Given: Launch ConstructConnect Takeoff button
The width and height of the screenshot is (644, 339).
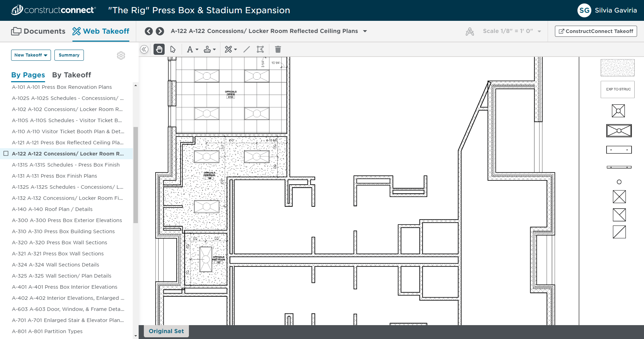Looking at the screenshot, I should (596, 31).
